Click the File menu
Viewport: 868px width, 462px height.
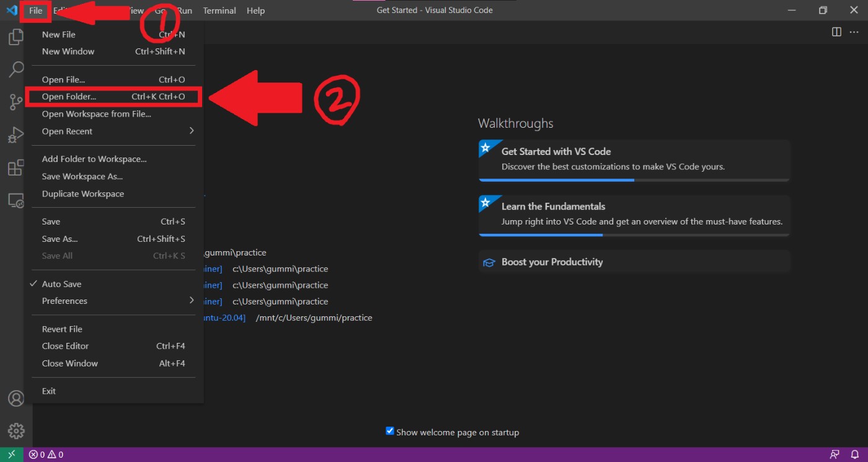pyautogui.click(x=35, y=11)
